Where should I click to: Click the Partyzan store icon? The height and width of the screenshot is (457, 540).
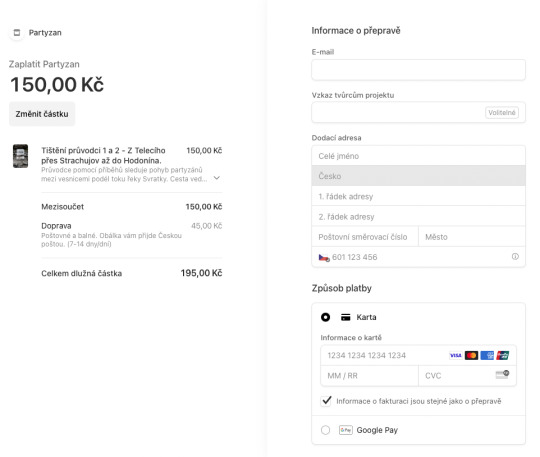[17, 33]
